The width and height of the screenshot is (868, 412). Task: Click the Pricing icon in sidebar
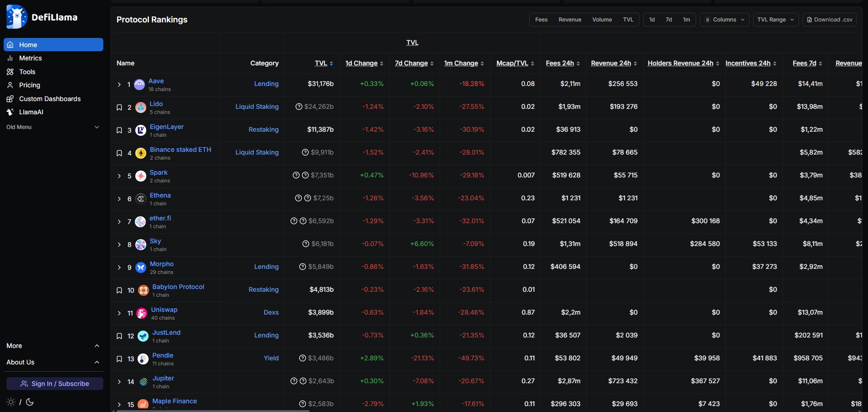(10, 85)
